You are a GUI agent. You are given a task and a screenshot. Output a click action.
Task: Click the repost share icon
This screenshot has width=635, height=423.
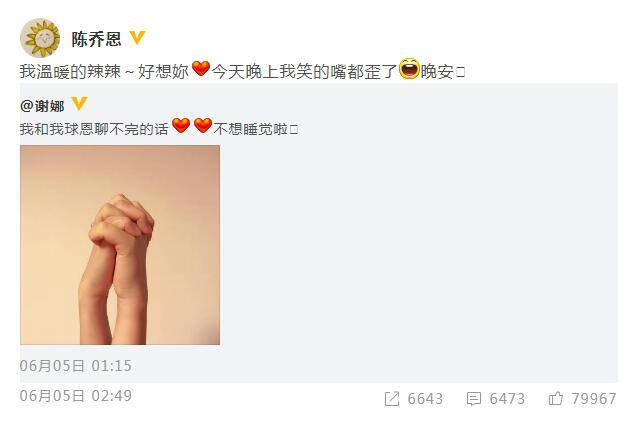click(x=392, y=399)
